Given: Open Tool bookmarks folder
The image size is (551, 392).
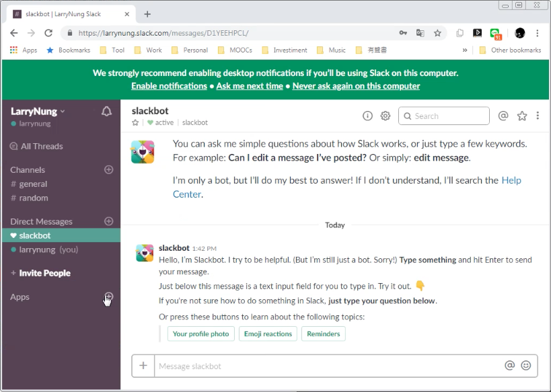Looking at the screenshot, I should pyautogui.click(x=112, y=50).
